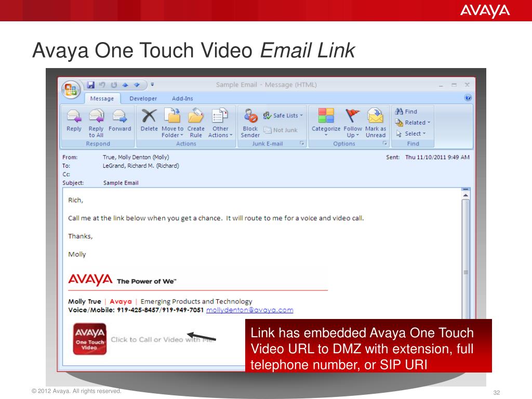
Task: Mark the message as Unread
Action: point(376,123)
